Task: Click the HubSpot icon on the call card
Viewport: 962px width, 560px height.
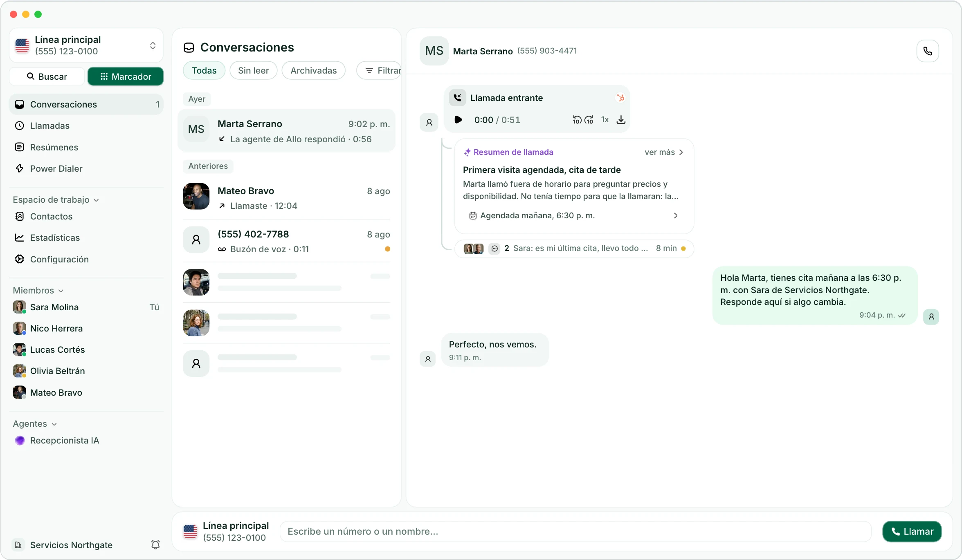Action: pos(620,98)
